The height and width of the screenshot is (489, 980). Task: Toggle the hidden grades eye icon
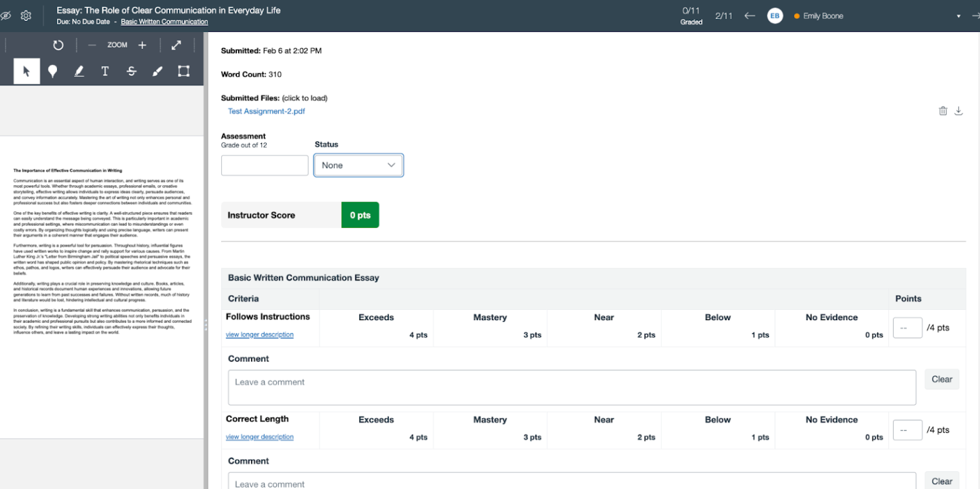click(x=5, y=16)
